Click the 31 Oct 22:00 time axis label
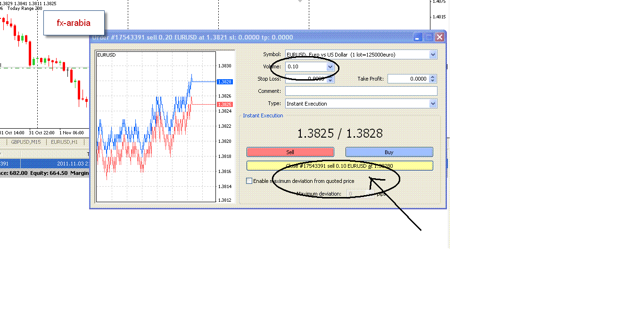This screenshot has width=644, height=321. 41,133
